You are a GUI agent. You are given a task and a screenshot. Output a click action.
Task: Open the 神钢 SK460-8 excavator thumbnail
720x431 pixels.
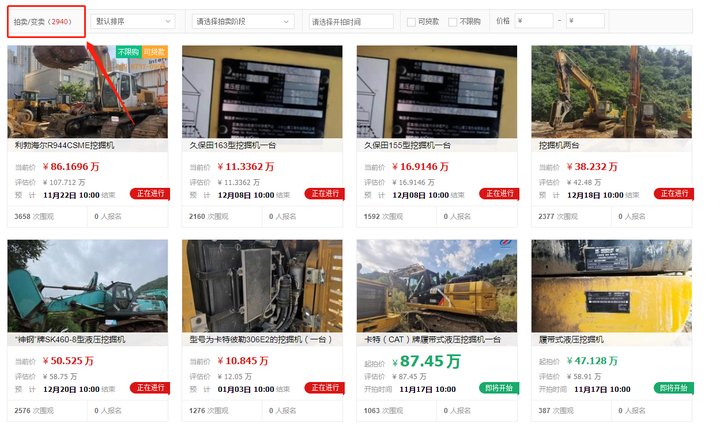[x=87, y=286]
